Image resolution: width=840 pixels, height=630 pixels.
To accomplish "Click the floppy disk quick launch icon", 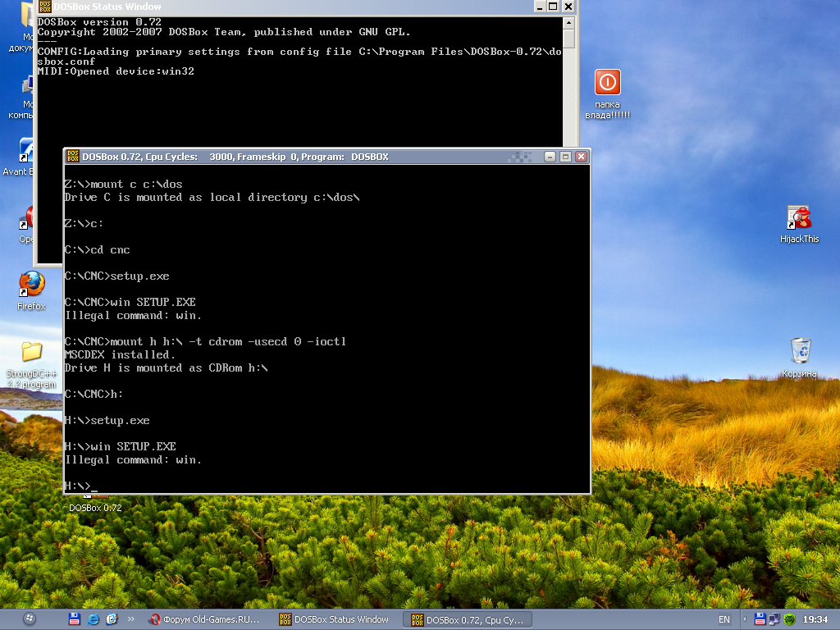I will pyautogui.click(x=75, y=619).
